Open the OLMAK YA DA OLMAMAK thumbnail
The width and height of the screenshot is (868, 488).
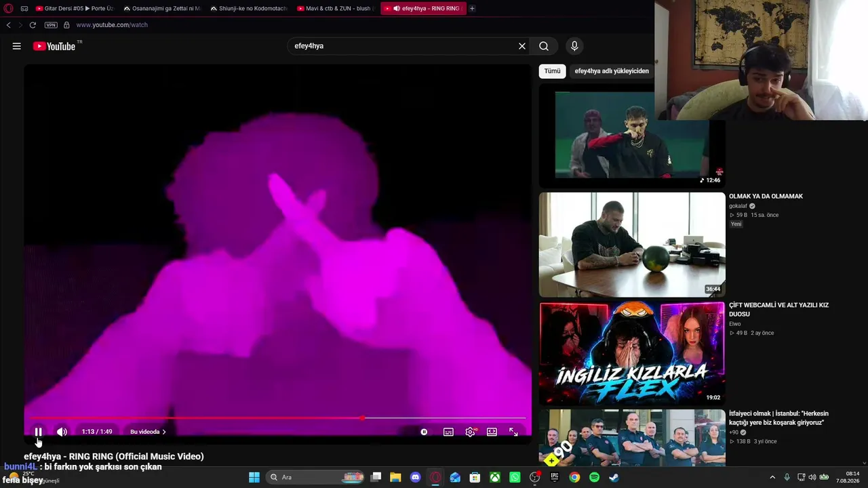coord(632,245)
